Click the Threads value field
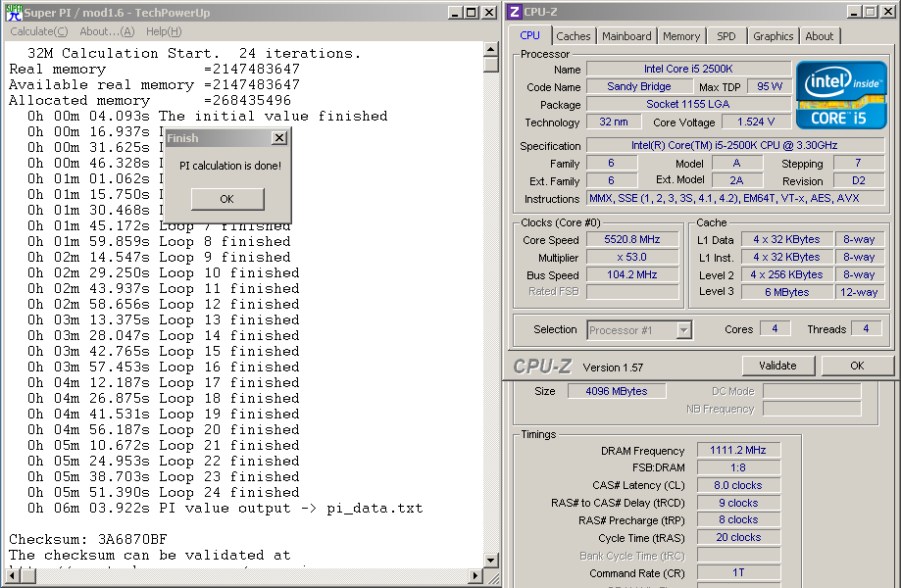The image size is (901, 588). (866, 329)
